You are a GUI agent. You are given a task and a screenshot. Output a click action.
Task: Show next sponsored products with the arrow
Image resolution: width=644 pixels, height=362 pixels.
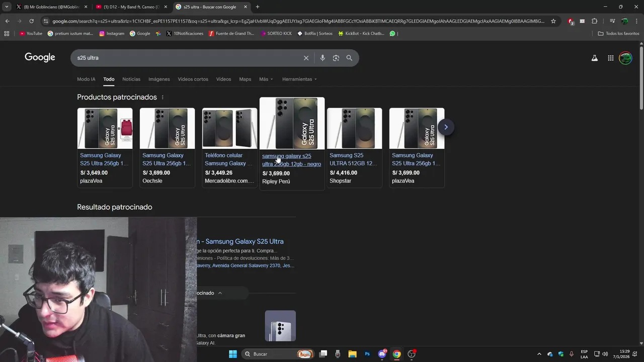(446, 127)
